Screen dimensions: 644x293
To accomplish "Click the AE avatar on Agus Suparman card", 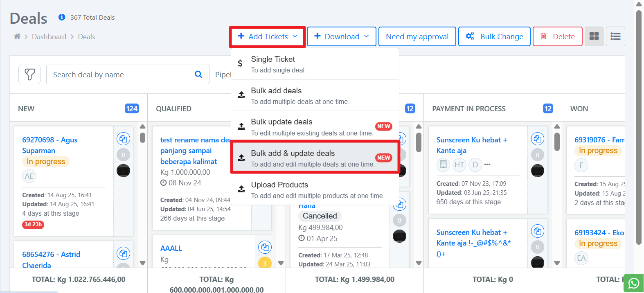I will pyautogui.click(x=29, y=176).
